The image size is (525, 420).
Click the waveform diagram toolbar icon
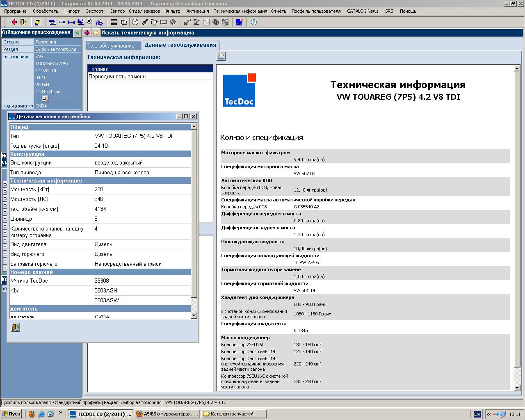click(206, 22)
